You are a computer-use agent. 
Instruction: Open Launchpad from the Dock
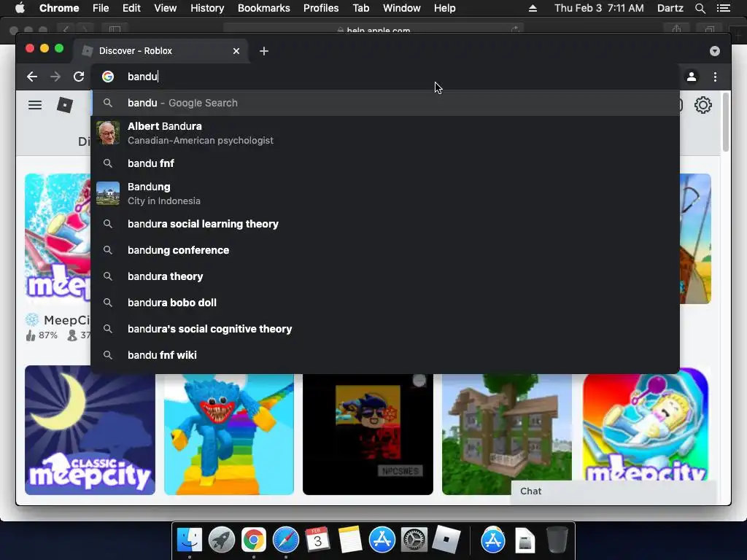pyautogui.click(x=222, y=540)
